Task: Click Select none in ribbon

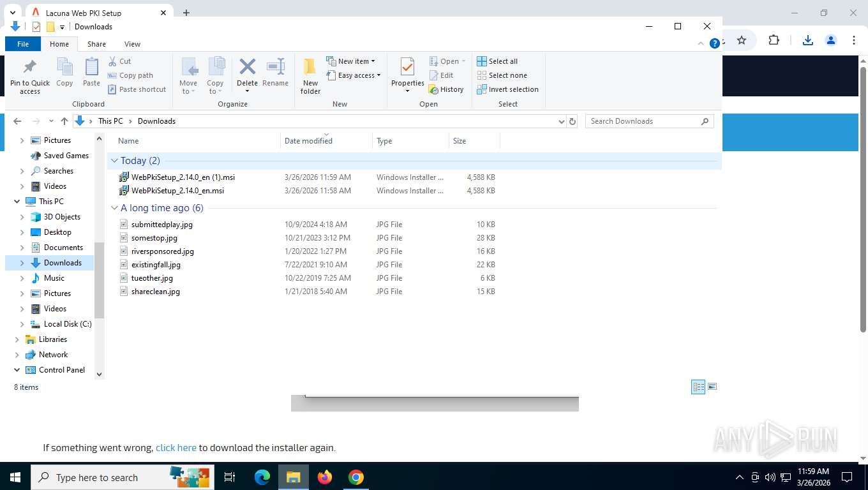Action: pos(502,75)
